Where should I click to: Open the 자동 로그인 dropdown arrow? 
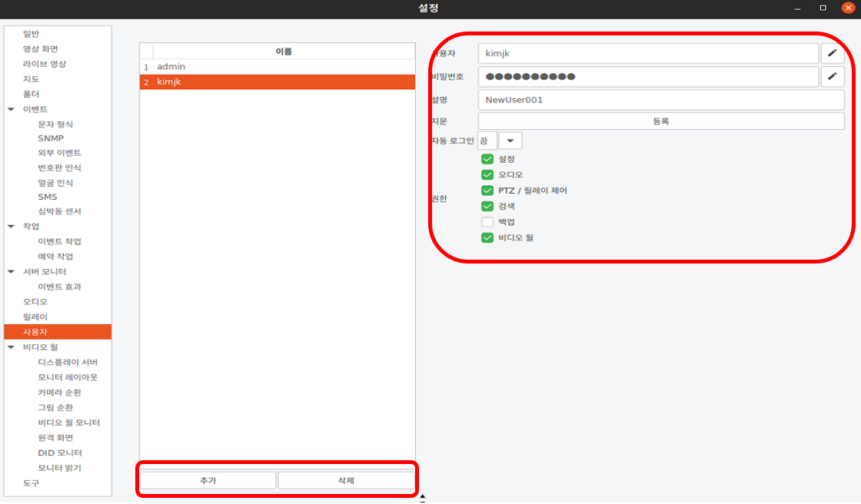(510, 141)
